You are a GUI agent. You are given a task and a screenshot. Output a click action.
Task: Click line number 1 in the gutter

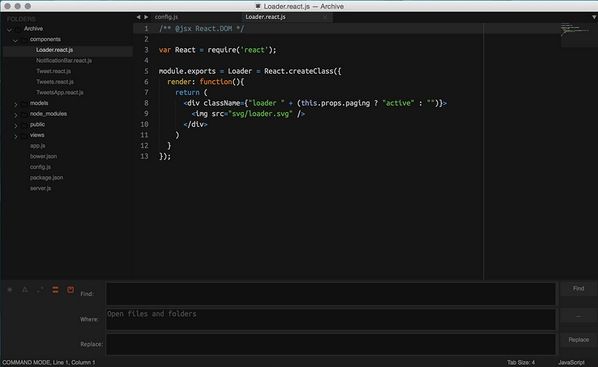(x=146, y=29)
